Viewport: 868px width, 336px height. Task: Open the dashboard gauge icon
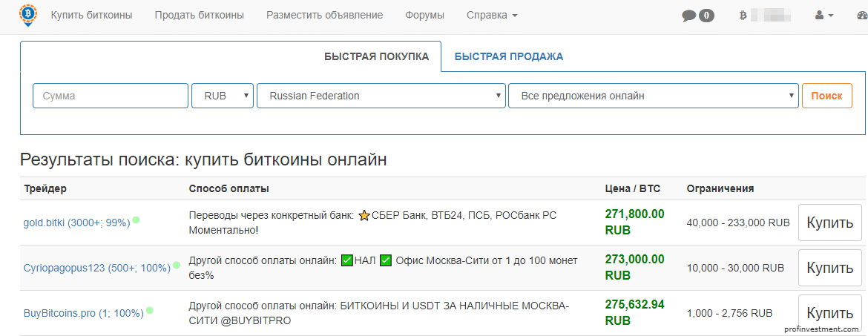pos(861,16)
